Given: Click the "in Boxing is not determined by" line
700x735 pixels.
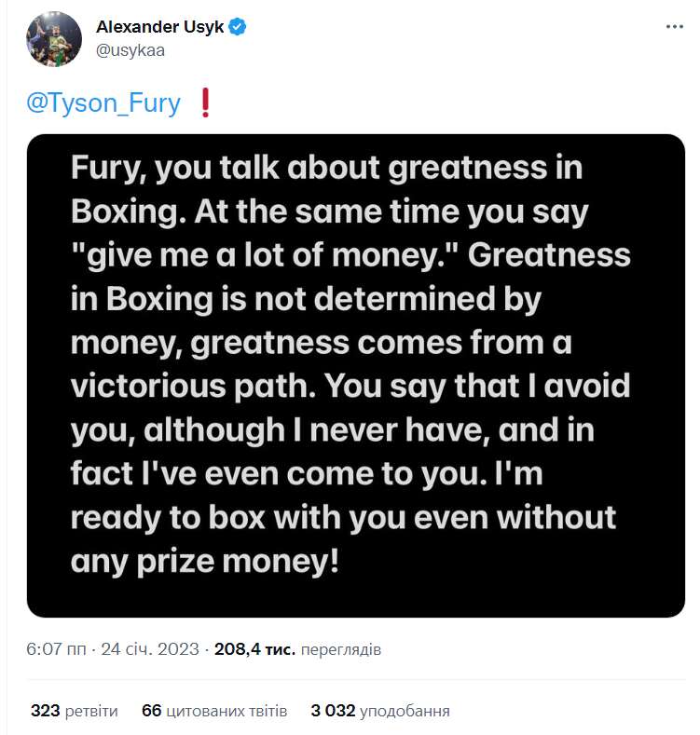Looking at the screenshot, I should coord(307,298).
